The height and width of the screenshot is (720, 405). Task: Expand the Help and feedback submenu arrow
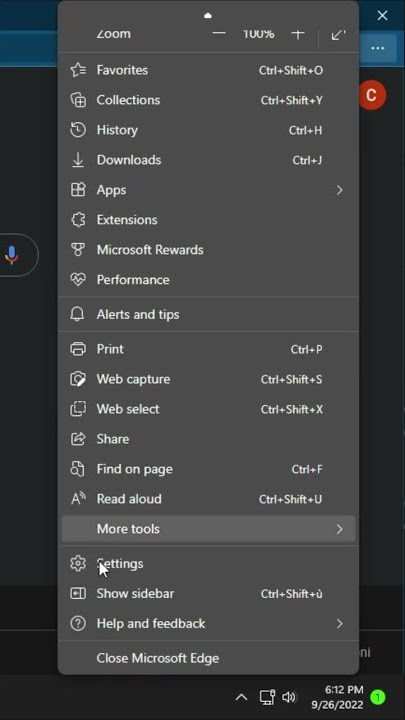(339, 624)
